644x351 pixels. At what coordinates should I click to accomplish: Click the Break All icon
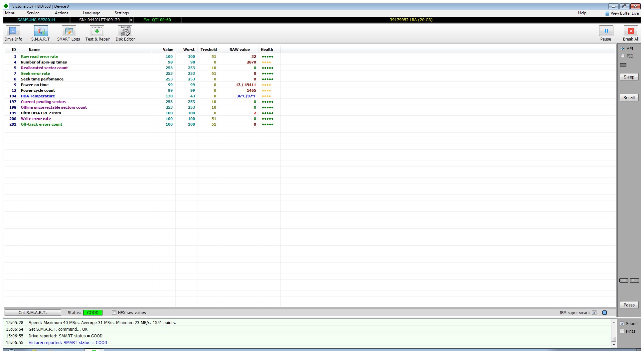[631, 31]
